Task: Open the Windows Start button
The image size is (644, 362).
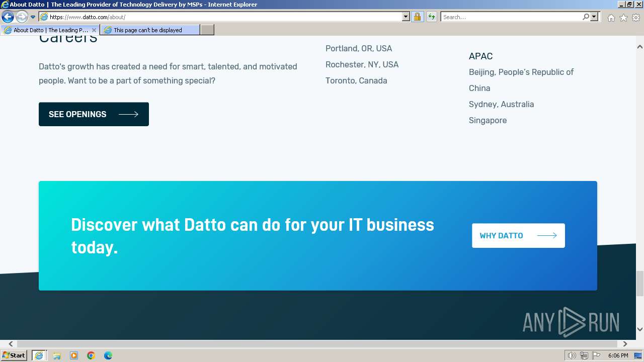Action: pyautogui.click(x=14, y=355)
